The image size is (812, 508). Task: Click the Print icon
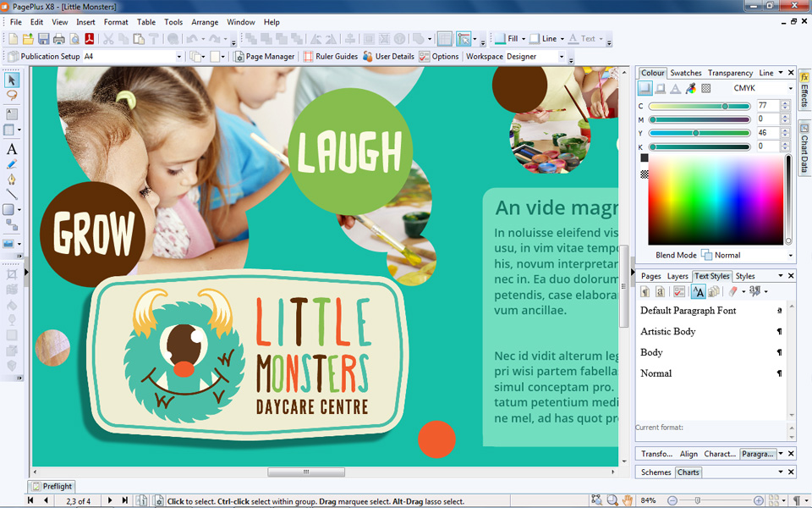59,39
